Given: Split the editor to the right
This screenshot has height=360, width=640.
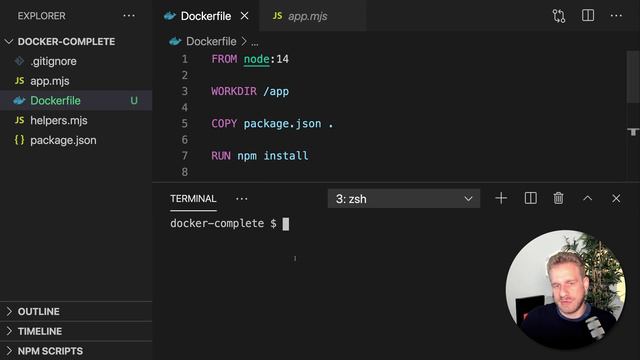Looking at the screenshot, I should tap(588, 16).
